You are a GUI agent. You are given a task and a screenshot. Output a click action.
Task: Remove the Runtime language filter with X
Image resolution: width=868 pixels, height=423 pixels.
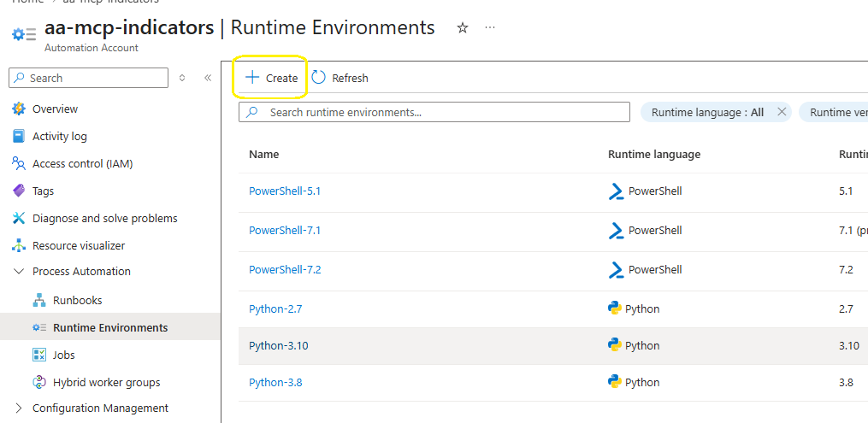tap(782, 112)
